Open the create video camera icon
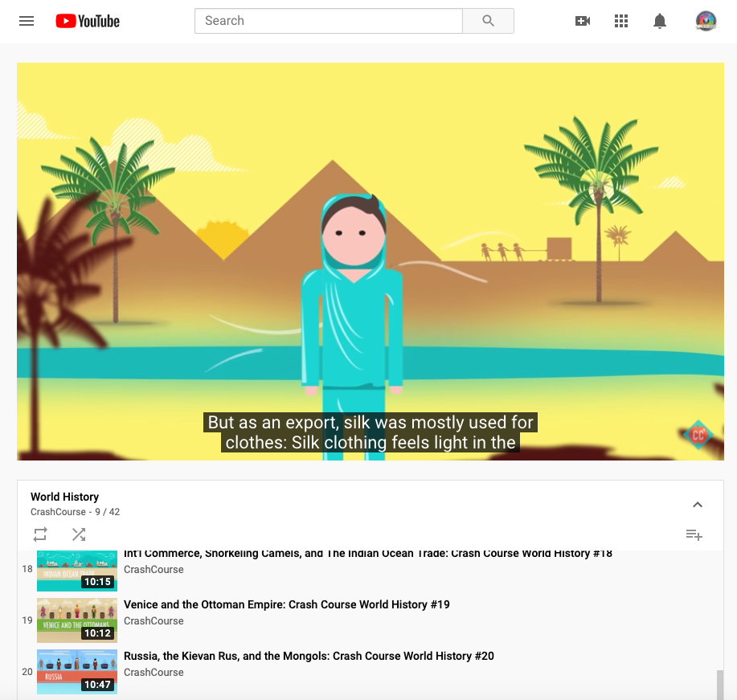 (x=583, y=21)
